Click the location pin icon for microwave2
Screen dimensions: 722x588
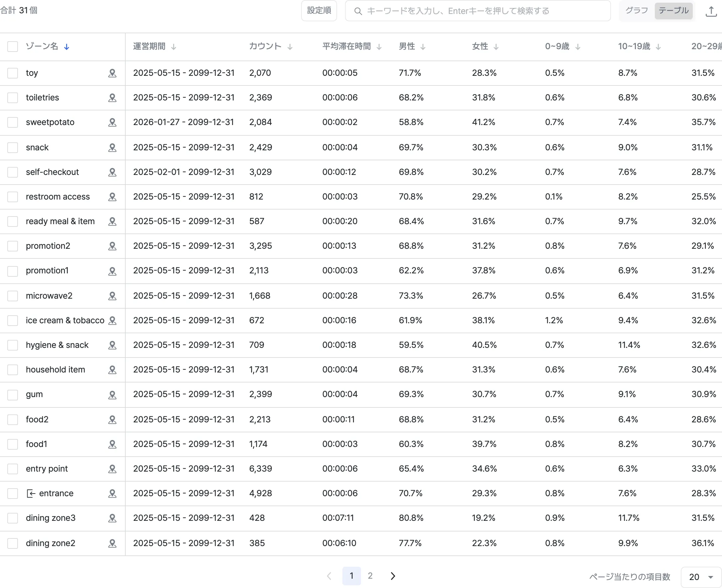(x=112, y=296)
